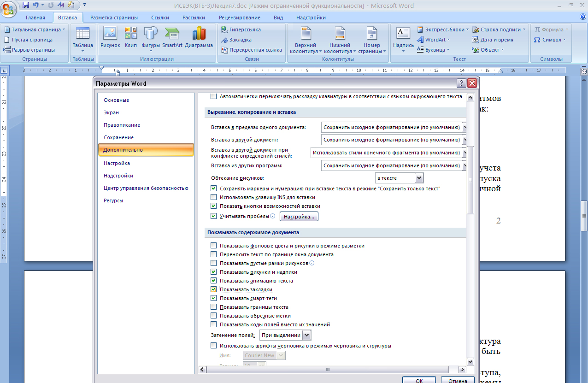
Task: Switch to the Главная ribbon tab
Action: click(x=35, y=18)
